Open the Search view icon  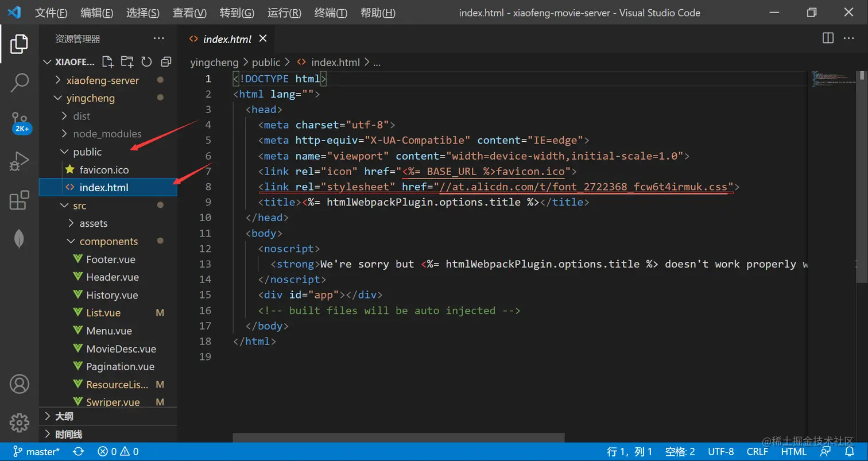(19, 83)
